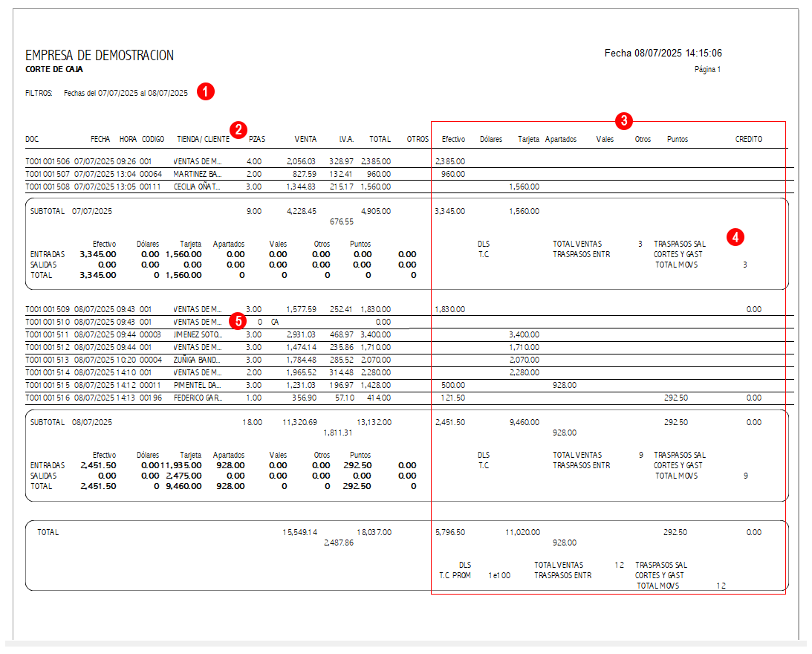Click the OTROS column header
Viewport: 812px width, 654px height.
[418, 140]
